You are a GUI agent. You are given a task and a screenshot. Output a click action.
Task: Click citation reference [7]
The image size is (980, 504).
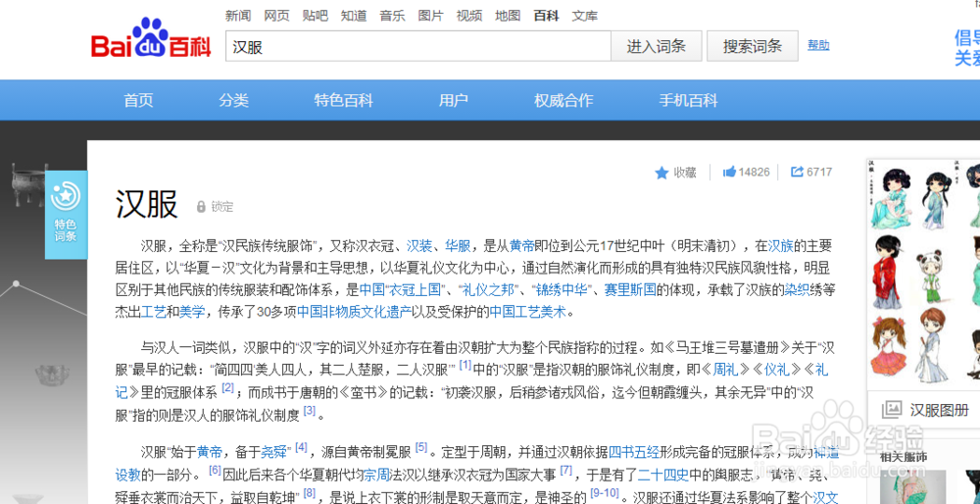(x=566, y=469)
